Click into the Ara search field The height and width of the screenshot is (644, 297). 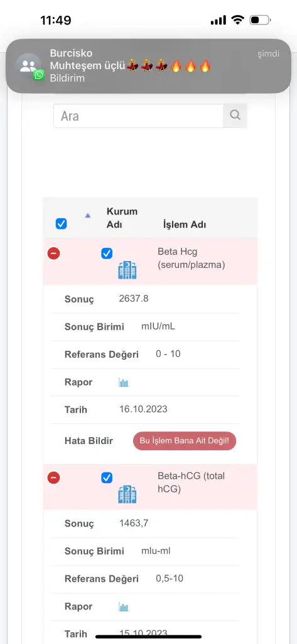[x=139, y=116]
